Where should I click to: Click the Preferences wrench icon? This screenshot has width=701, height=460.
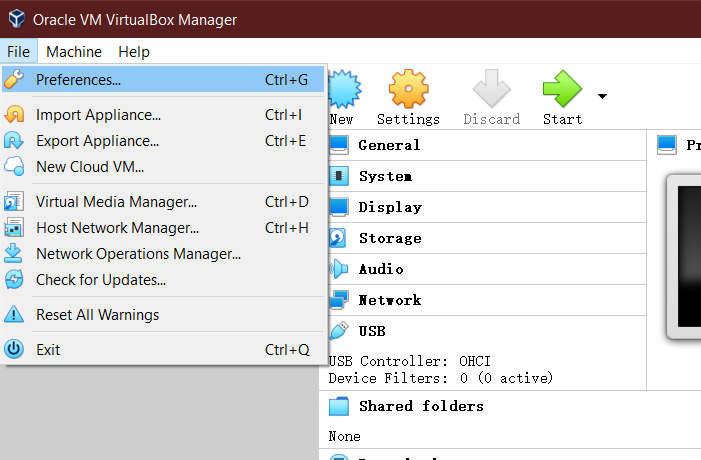point(14,79)
